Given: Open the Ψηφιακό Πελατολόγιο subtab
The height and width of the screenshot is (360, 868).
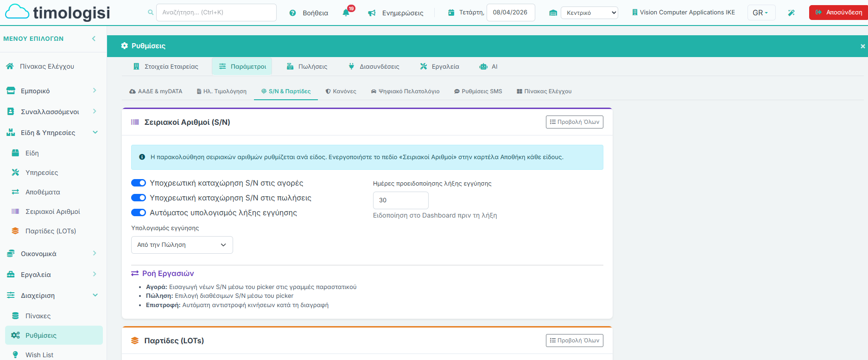Looking at the screenshot, I should click(x=405, y=91).
